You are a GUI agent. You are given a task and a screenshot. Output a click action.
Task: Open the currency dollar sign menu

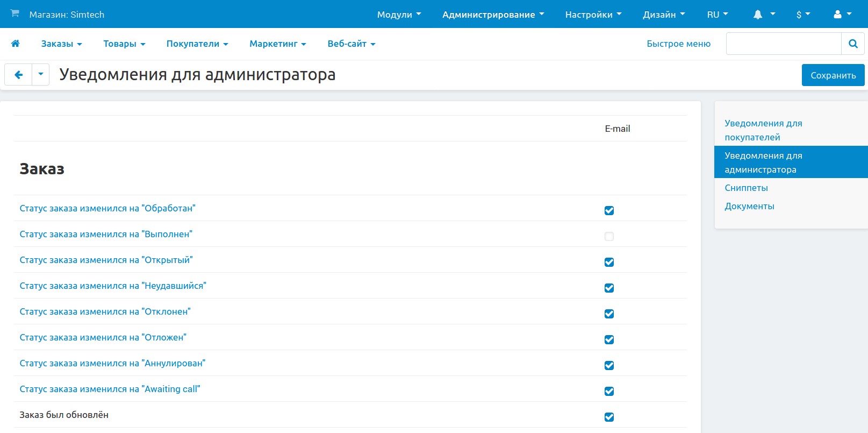click(799, 15)
